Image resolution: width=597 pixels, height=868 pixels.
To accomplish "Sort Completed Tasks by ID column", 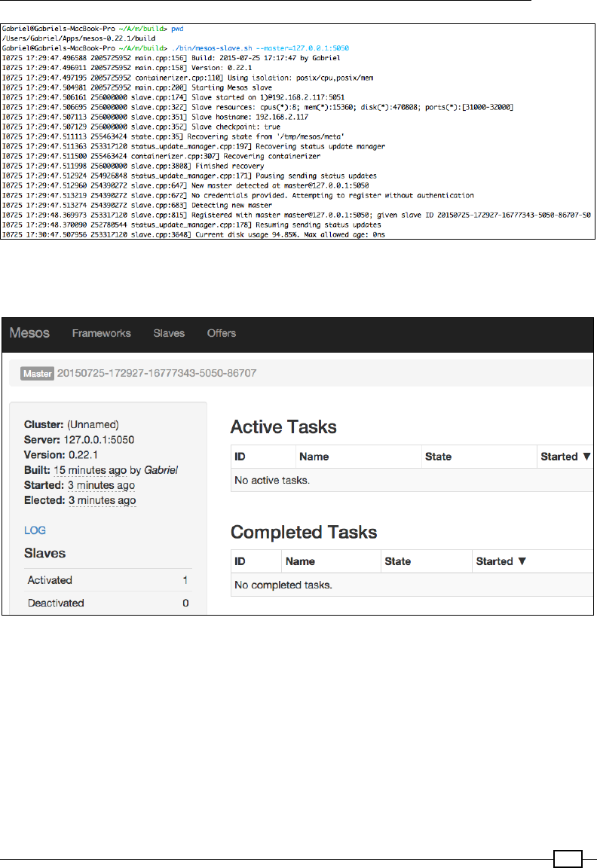I will point(256,561).
